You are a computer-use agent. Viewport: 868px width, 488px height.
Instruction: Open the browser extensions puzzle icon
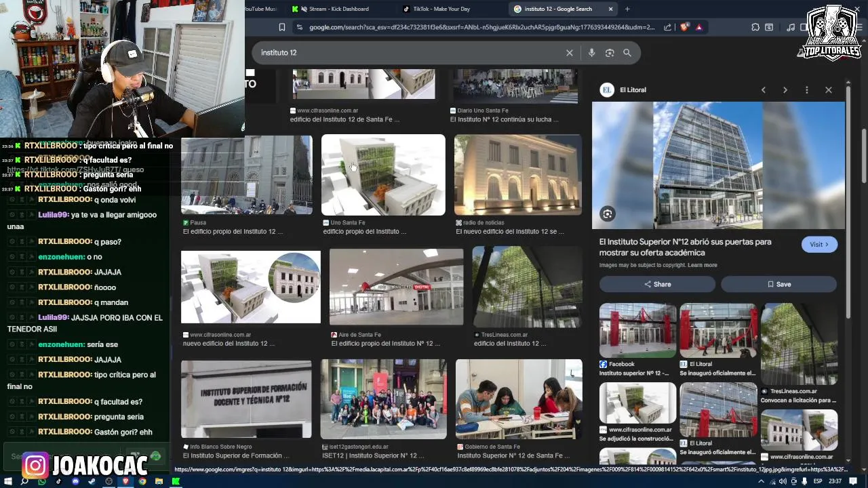tap(755, 27)
